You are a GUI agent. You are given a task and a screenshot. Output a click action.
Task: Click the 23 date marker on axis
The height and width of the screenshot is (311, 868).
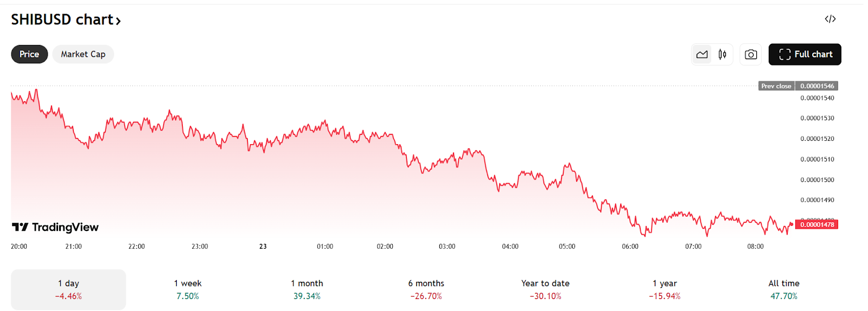click(x=263, y=247)
